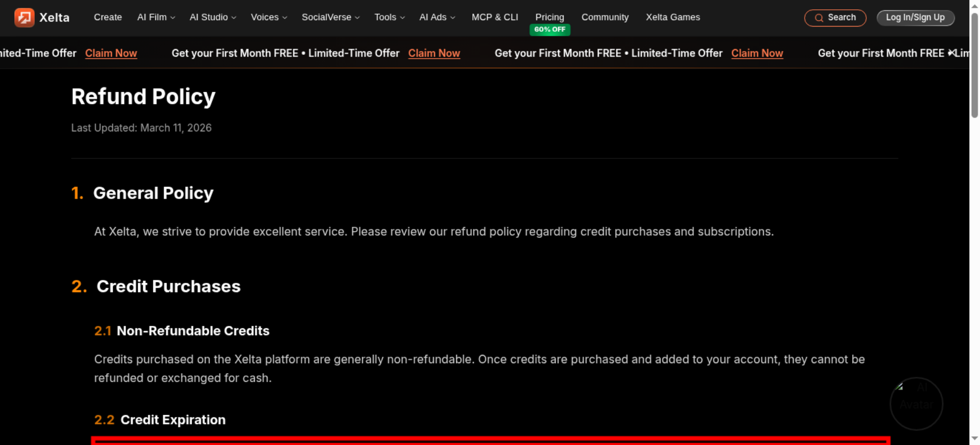
Task: Click the "Credit Purchases" section heading
Action: 169,286
